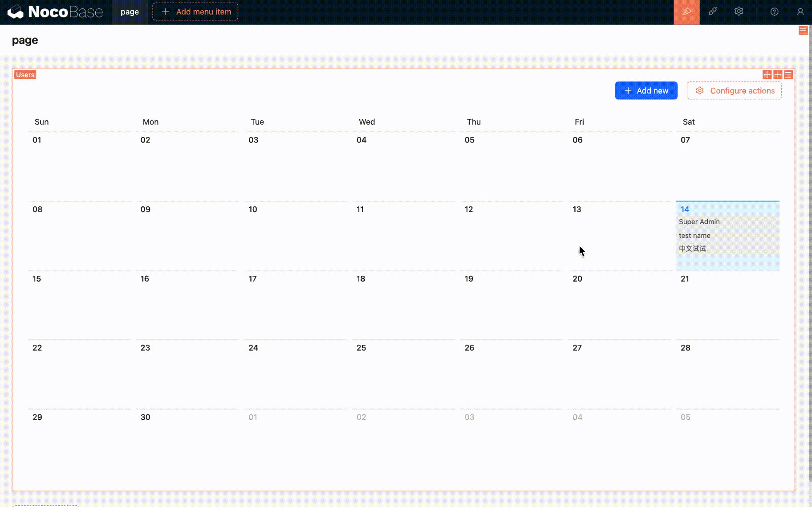Click the drag handle icon on Users block
Image resolution: width=812 pixels, height=507 pixels.
(767, 75)
